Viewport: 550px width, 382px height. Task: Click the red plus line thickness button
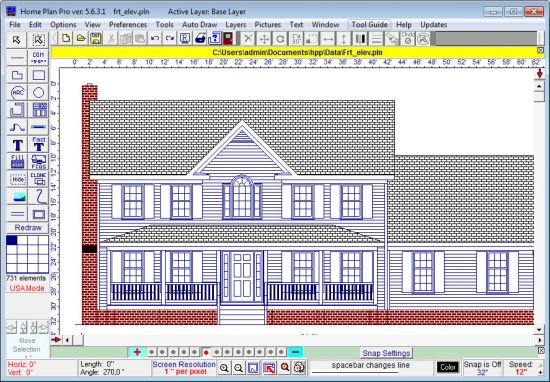tap(137, 352)
